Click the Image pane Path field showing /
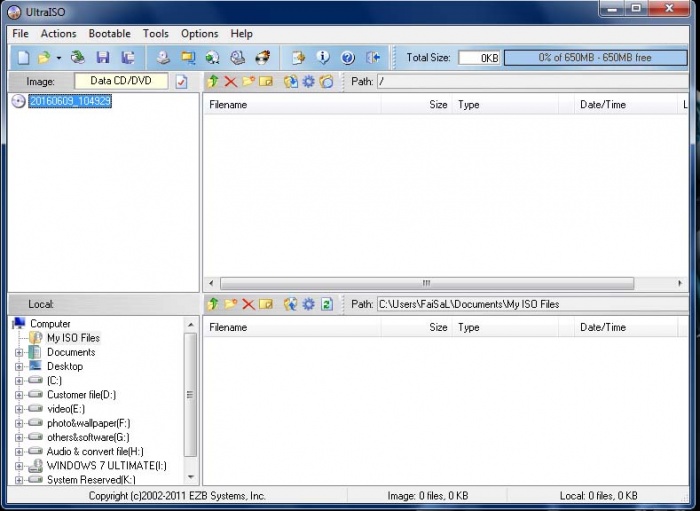700x511 pixels. click(x=533, y=82)
